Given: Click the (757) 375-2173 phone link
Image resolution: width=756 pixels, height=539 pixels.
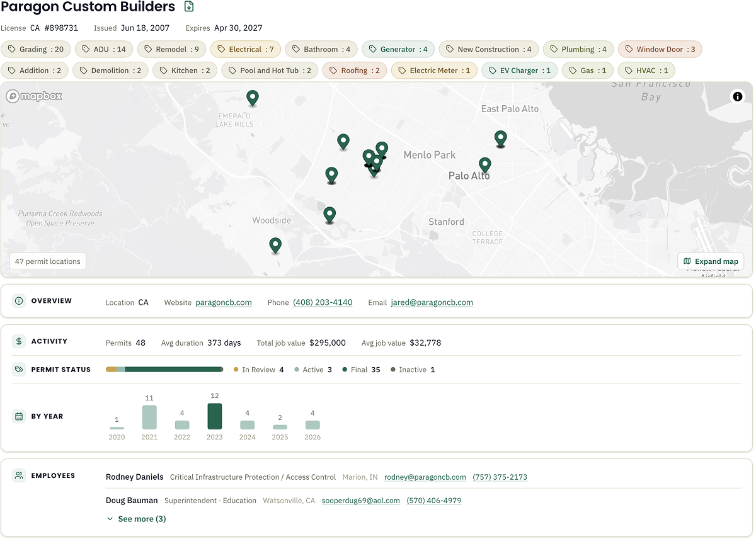Looking at the screenshot, I should click(x=500, y=477).
